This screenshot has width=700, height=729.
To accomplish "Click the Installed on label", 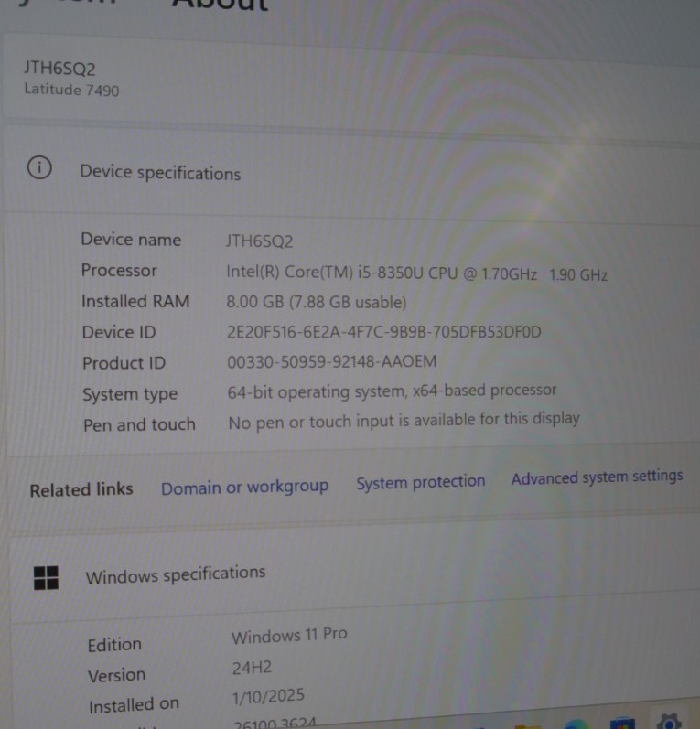I will coord(134,705).
